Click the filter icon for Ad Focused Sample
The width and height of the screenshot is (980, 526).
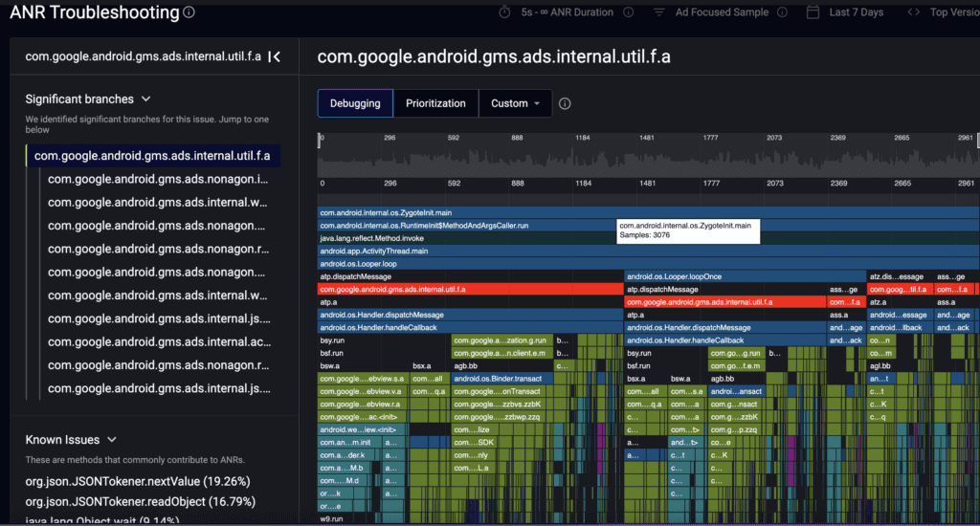[658, 11]
